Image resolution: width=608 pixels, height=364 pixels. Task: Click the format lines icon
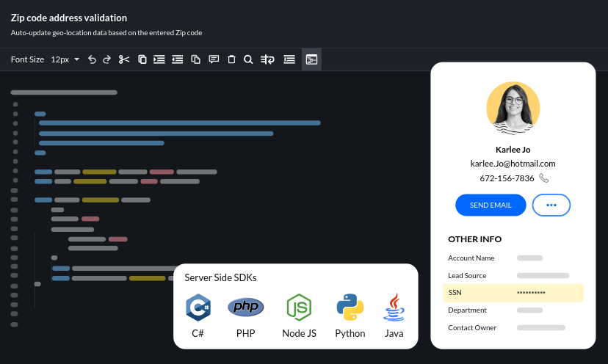tap(289, 59)
